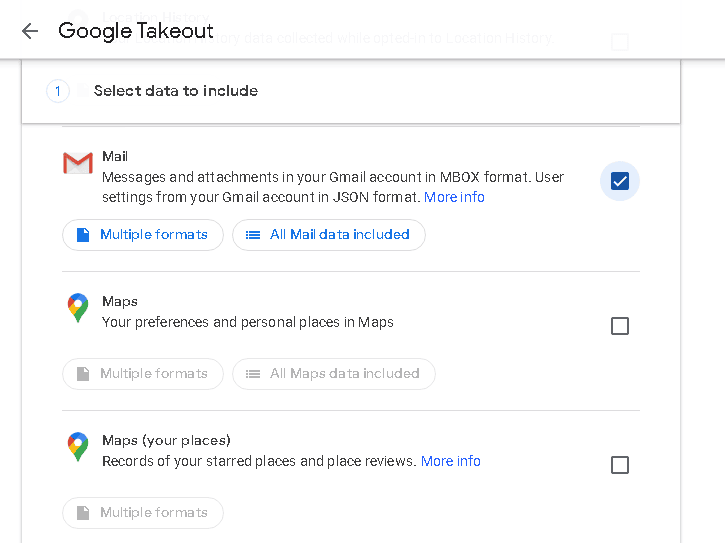Viewport: 725px width, 543px height.
Task: Open Multiple formats for Mail
Action: pyautogui.click(x=143, y=235)
